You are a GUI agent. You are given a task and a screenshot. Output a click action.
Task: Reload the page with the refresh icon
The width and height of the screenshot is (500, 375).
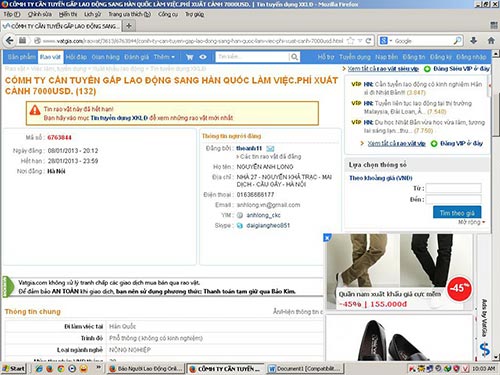tap(368, 41)
